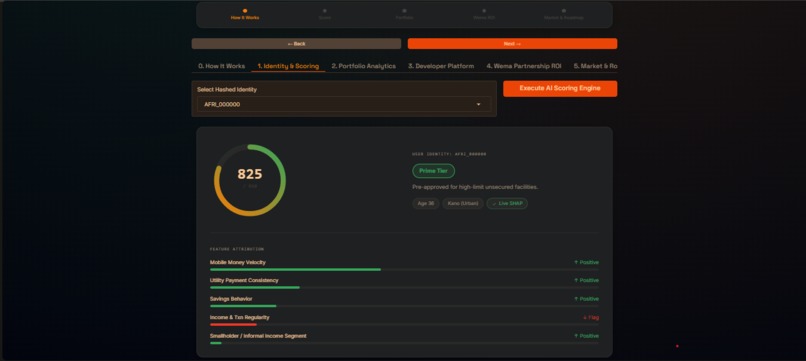
Task: Click the Score step in the top stepper
Action: (x=324, y=14)
